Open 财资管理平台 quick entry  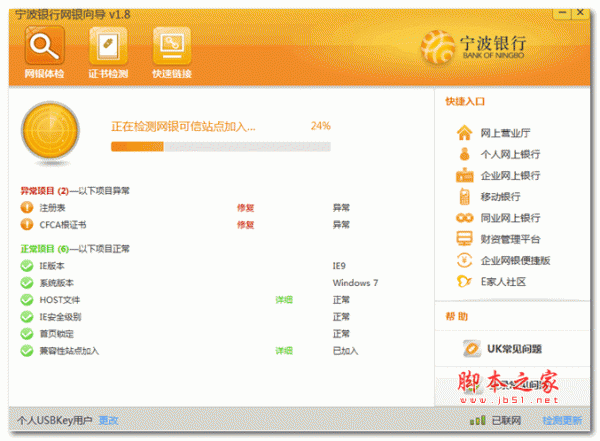[510, 239]
